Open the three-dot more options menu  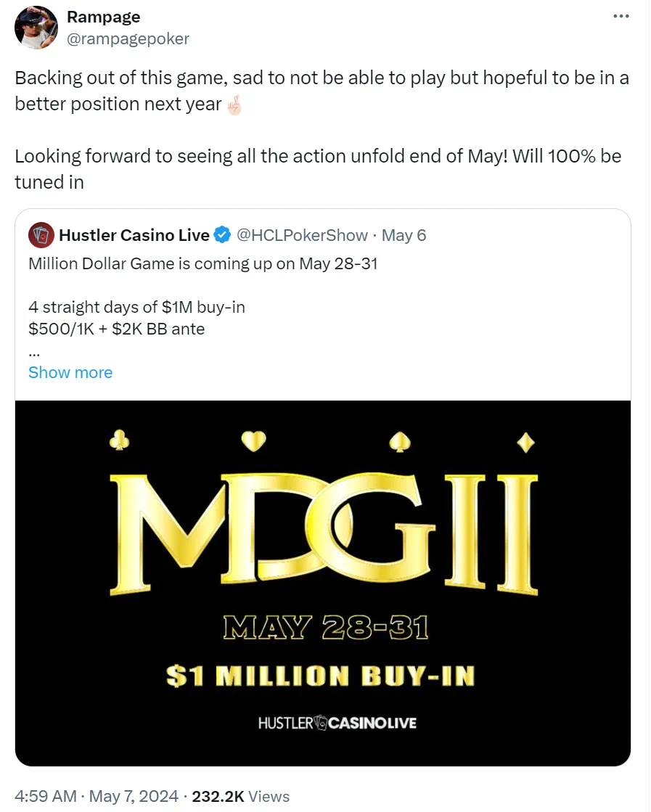pos(621,15)
